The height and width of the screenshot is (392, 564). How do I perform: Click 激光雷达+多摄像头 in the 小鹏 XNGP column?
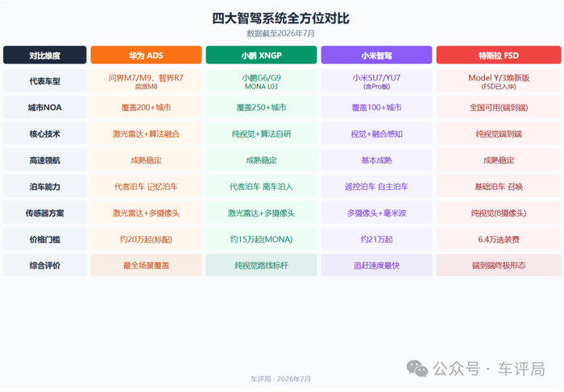pos(261,213)
